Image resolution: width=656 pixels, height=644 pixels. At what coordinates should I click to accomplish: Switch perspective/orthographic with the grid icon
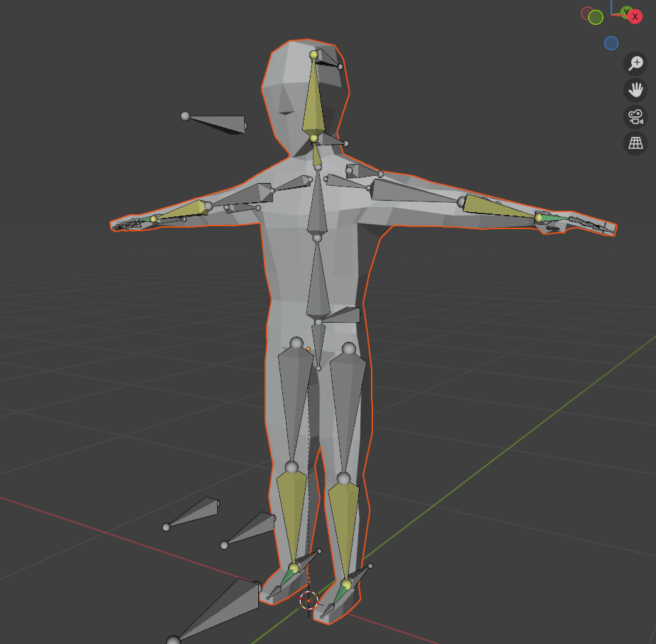point(635,143)
